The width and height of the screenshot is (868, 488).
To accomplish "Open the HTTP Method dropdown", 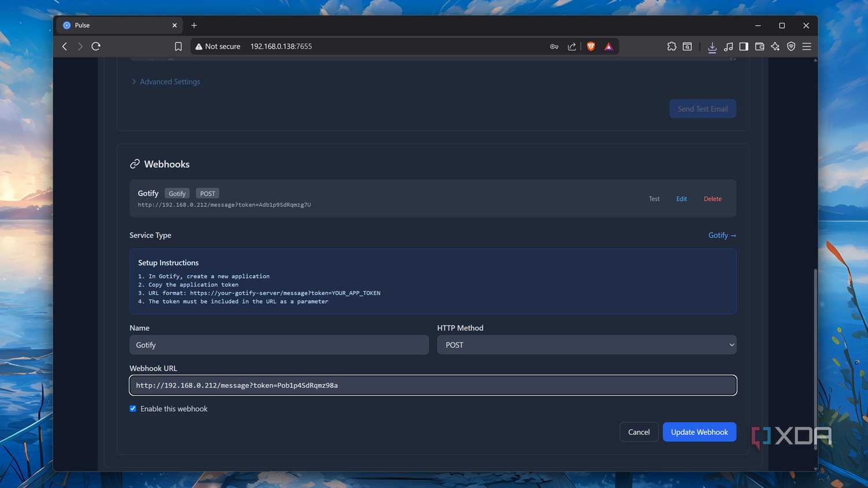I will (587, 345).
